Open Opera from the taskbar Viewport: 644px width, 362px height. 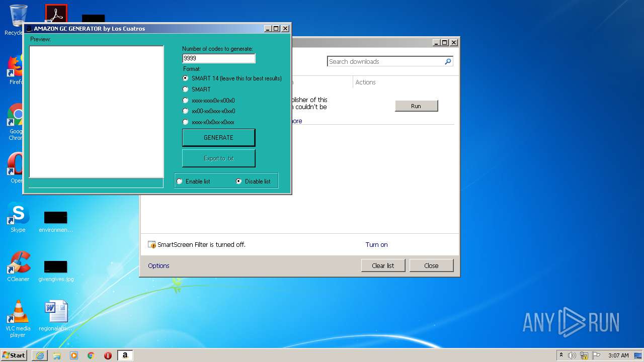click(x=108, y=355)
